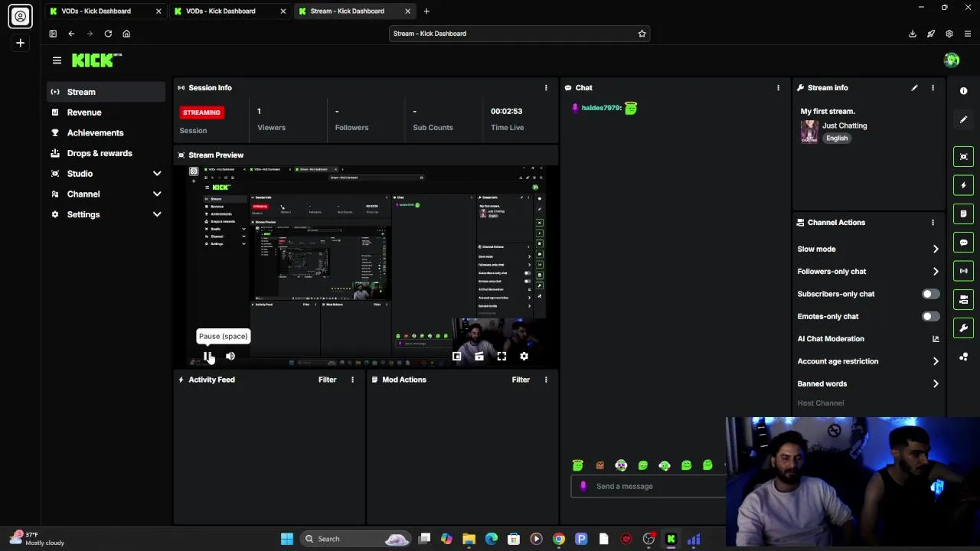Viewport: 980px width, 551px height.
Task: Expand the Settings sidebar section
Action: pyautogui.click(x=157, y=215)
